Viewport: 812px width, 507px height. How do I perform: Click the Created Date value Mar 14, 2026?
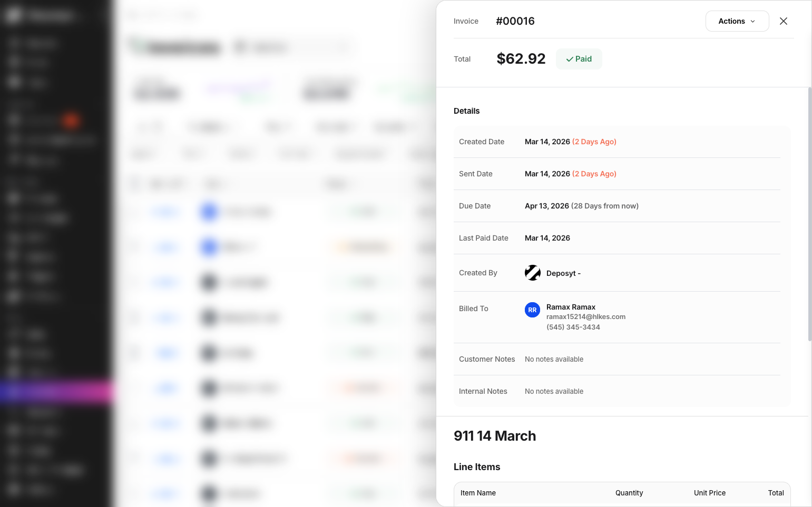[x=547, y=142]
